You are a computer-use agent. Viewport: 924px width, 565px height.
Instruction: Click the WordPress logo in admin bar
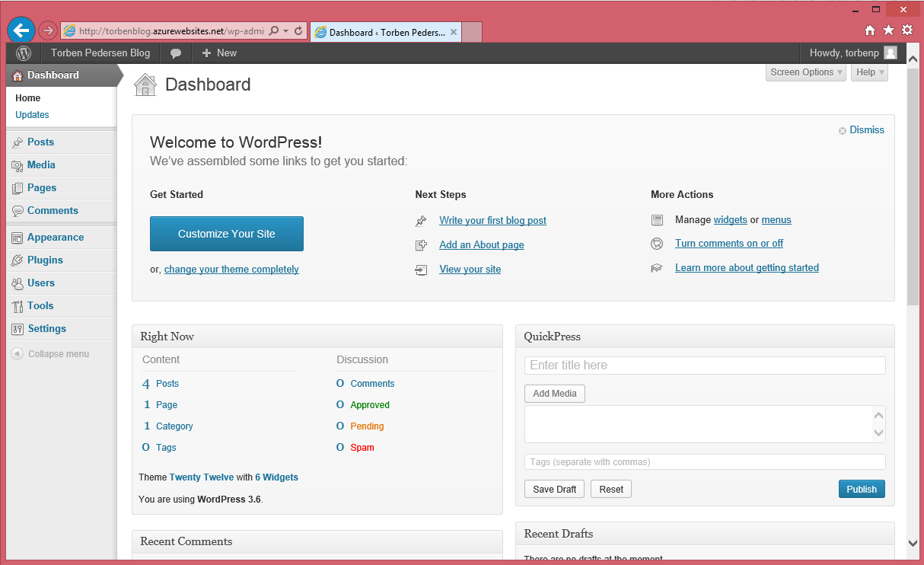[24, 53]
